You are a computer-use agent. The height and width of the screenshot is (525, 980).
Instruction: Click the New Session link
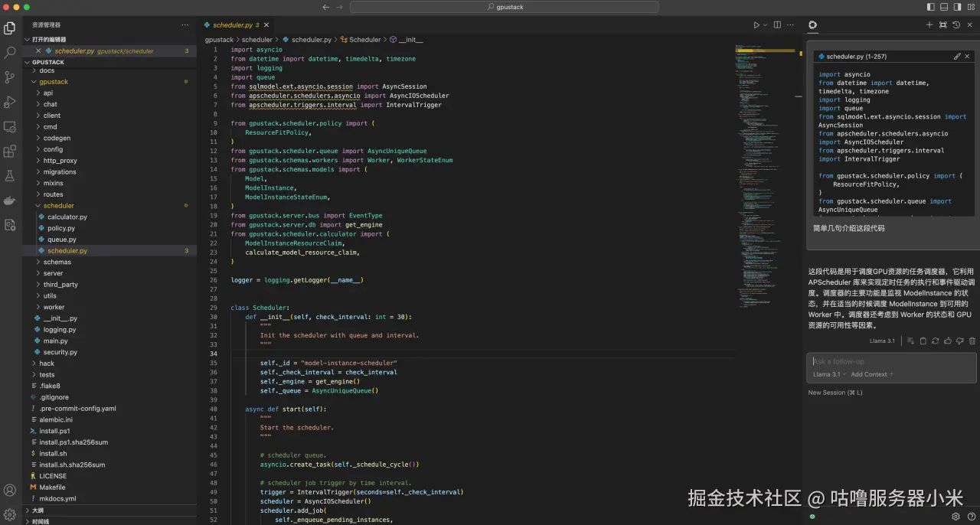click(835, 393)
